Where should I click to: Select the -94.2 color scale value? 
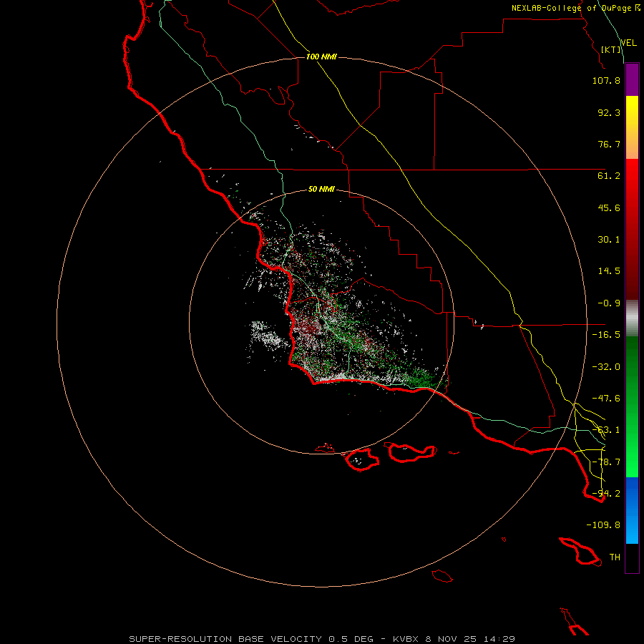[606, 494]
